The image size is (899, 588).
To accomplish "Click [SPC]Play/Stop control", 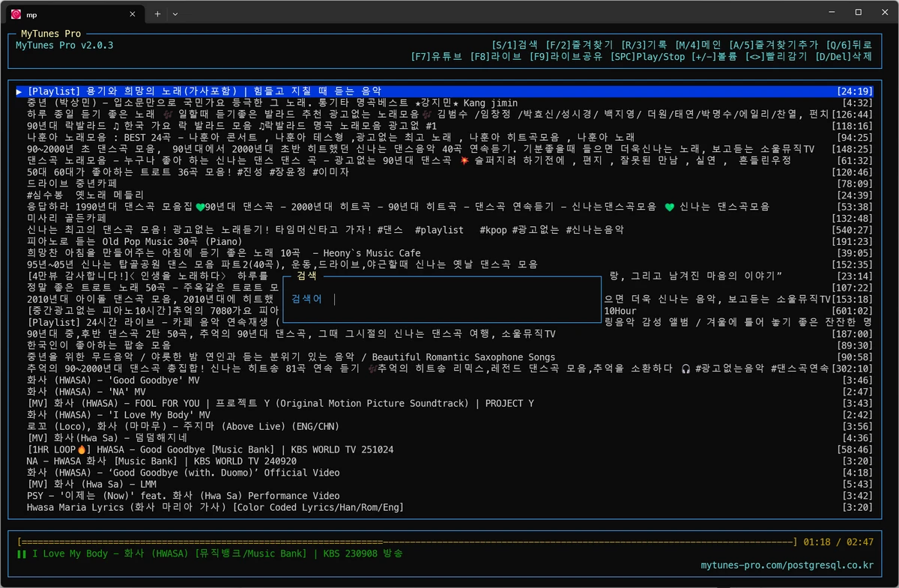I will pos(647,56).
